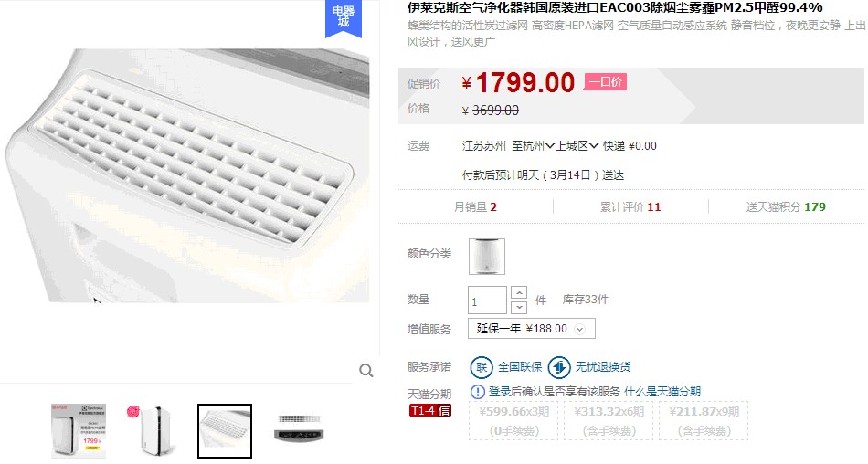The image size is (868, 464).
Task: Choose the ¥599.66x3期 installment option
Action: (x=514, y=421)
